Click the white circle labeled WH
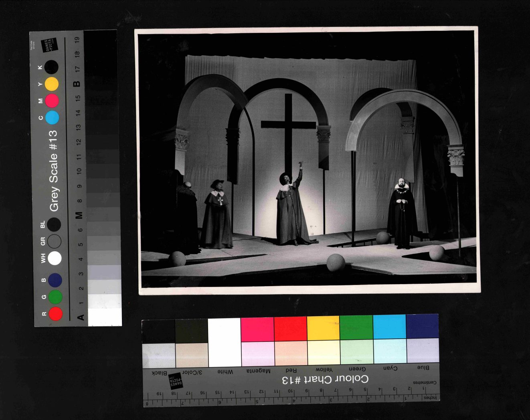 pos(55,258)
